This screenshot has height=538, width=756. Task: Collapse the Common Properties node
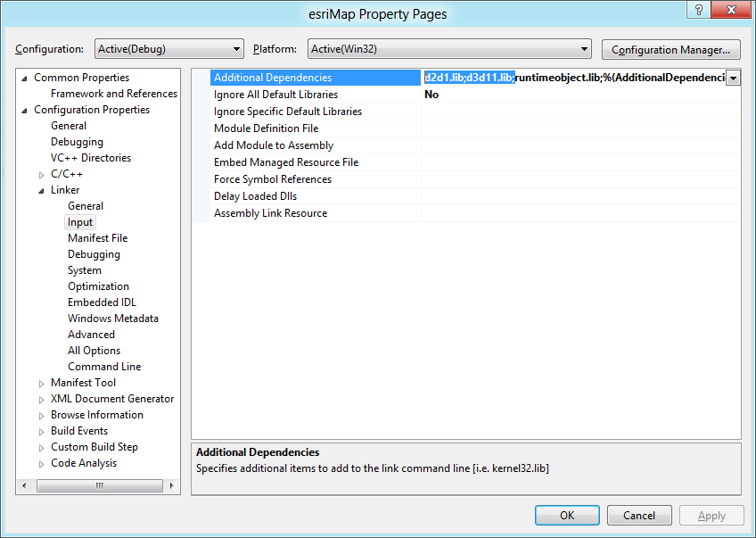[25, 79]
